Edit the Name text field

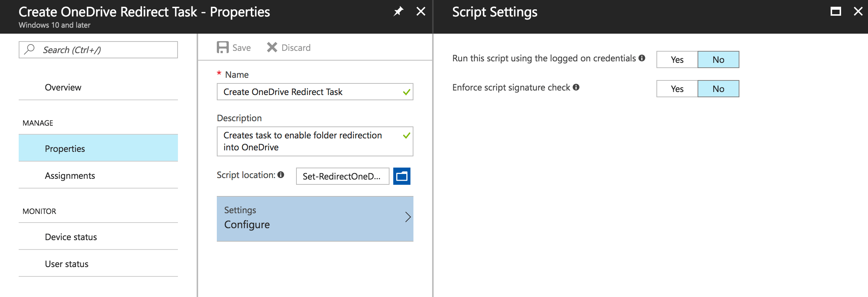click(x=315, y=92)
